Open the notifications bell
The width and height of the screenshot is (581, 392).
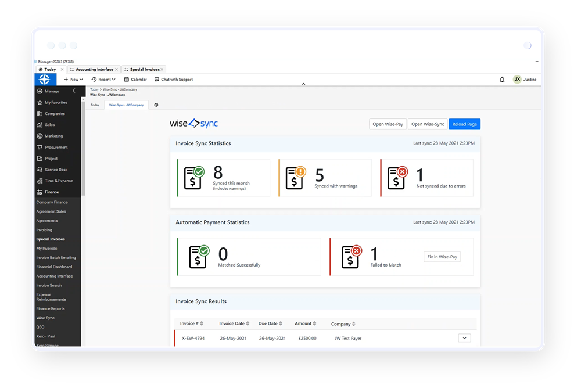tap(502, 80)
